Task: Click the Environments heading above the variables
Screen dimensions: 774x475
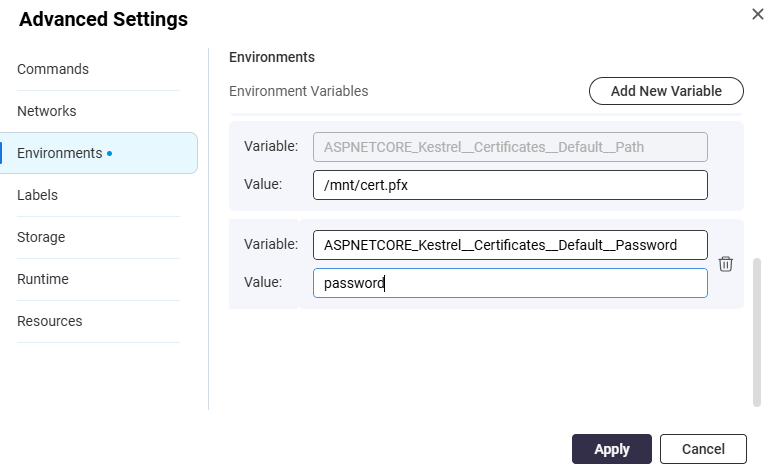Action: click(x=272, y=57)
